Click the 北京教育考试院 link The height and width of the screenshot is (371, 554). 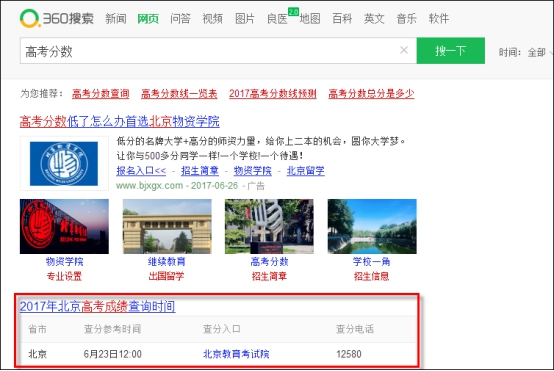click(236, 354)
